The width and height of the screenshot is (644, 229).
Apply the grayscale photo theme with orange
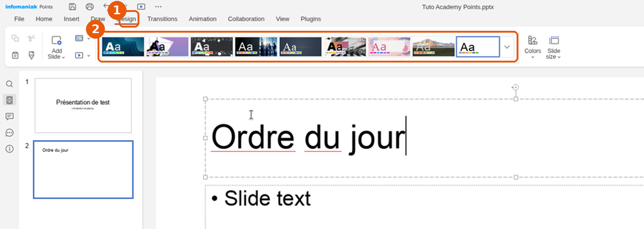[345, 47]
